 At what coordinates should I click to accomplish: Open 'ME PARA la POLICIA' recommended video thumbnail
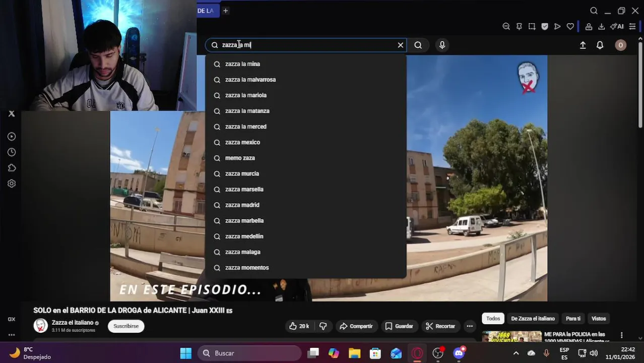point(511,337)
